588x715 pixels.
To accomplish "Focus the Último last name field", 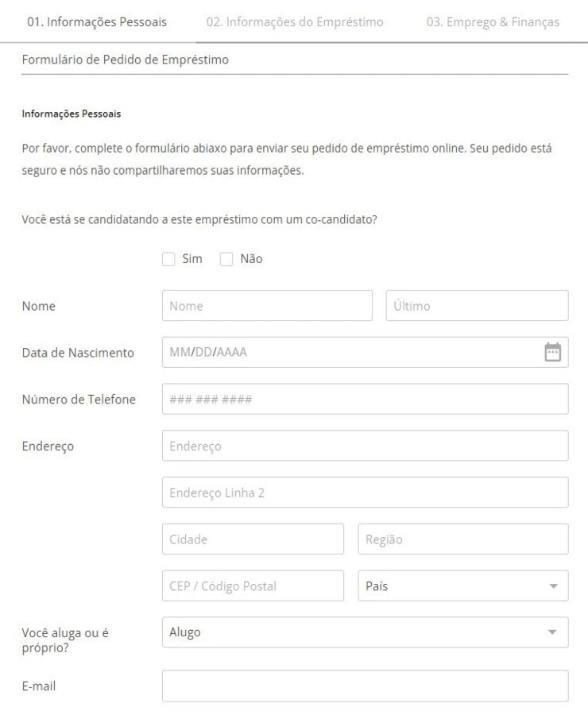I will point(477,306).
